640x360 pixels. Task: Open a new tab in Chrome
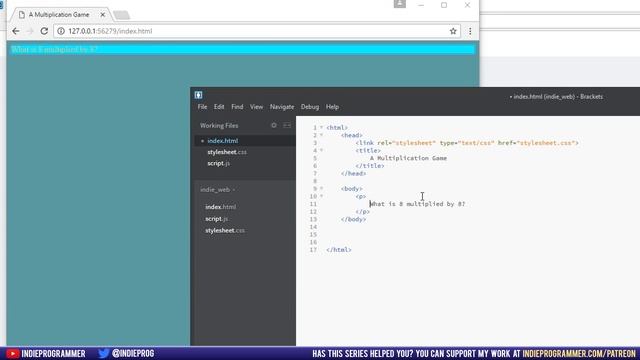(121, 15)
